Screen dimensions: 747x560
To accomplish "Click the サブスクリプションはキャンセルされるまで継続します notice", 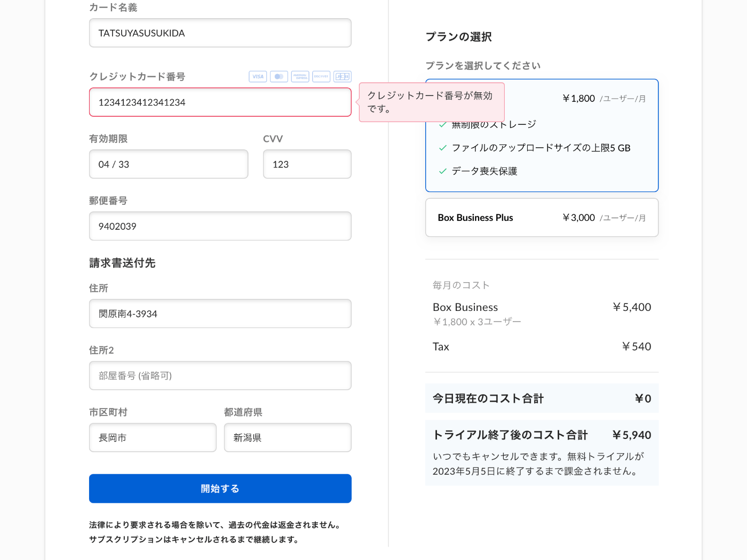I will pos(194,540).
